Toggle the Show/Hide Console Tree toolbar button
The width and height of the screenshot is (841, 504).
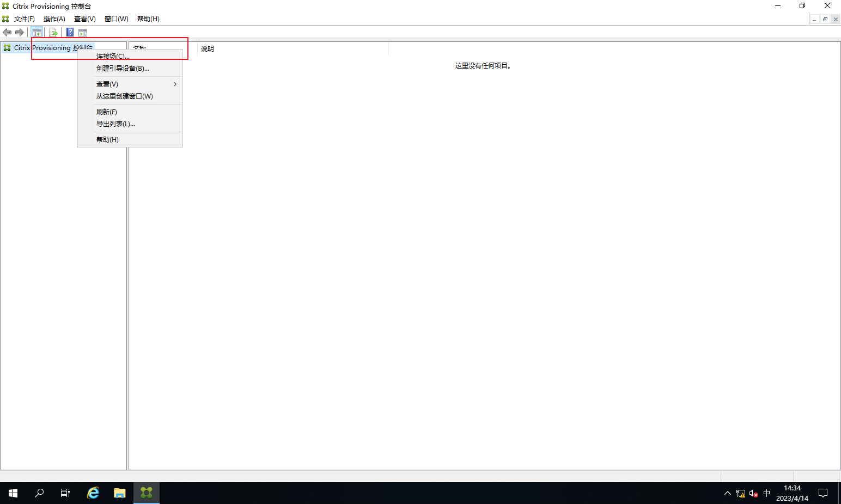[37, 33]
